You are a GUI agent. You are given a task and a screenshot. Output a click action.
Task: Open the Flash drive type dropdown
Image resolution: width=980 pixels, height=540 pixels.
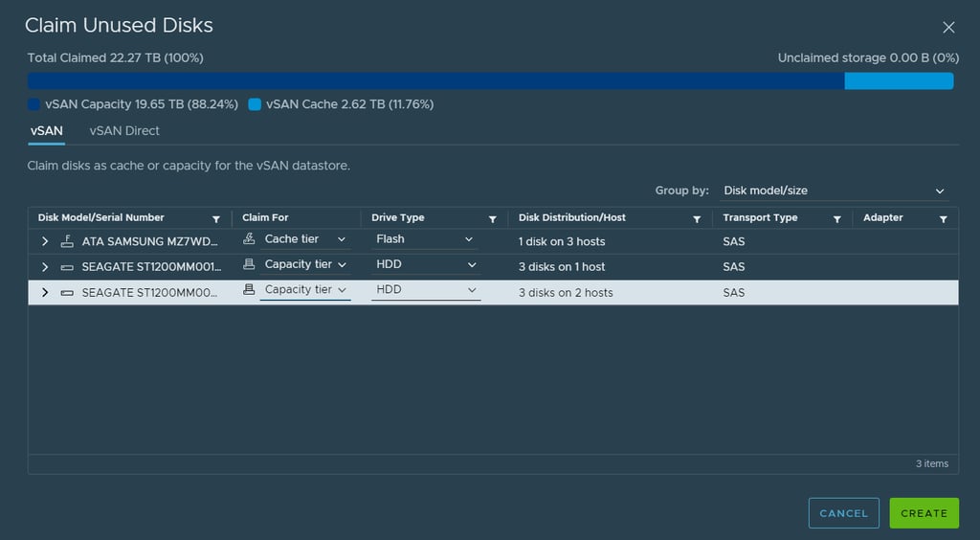pos(425,239)
